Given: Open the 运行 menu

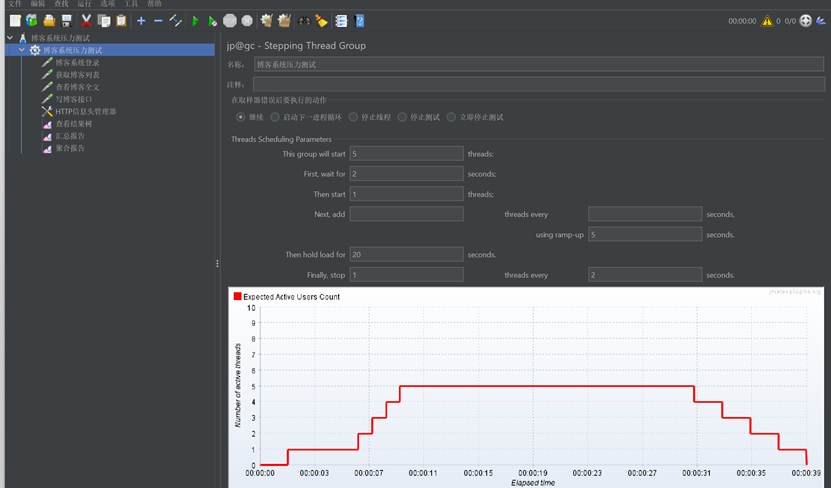Looking at the screenshot, I should 84,4.
